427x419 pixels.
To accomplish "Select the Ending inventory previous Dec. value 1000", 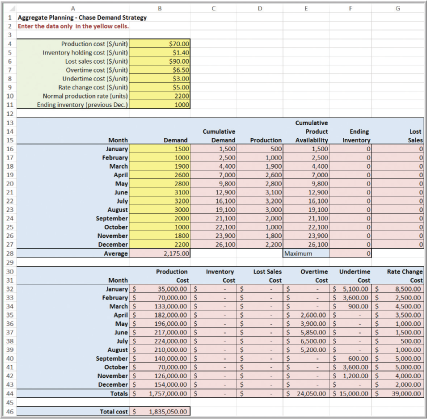I will pyautogui.click(x=160, y=105).
